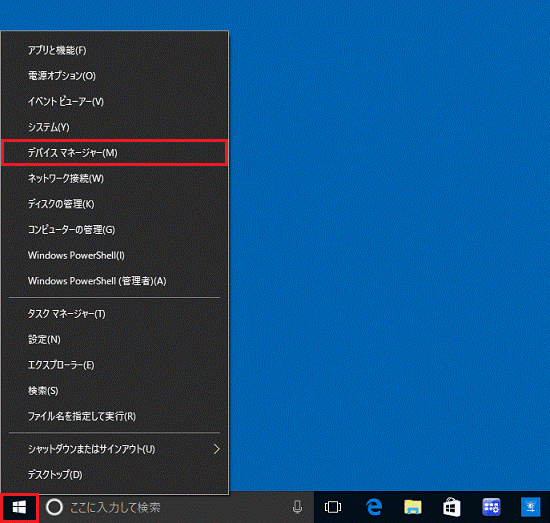Open Task View from the taskbar
Screen dimensions: 550x523
333,507
